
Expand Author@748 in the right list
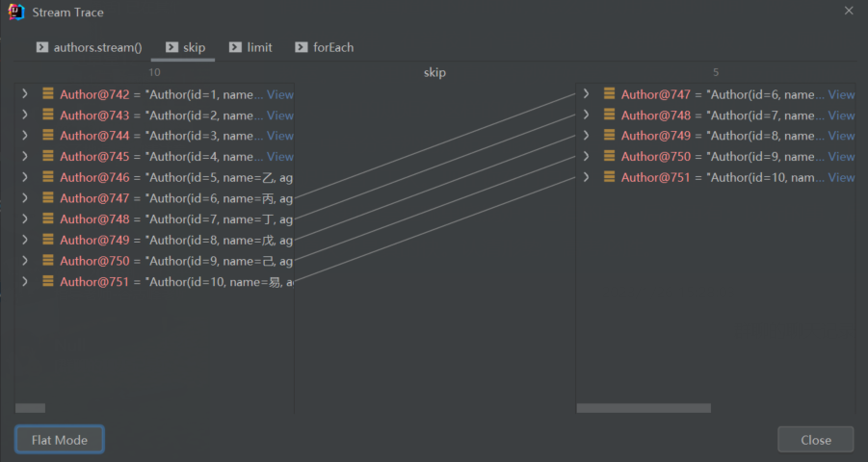click(586, 115)
